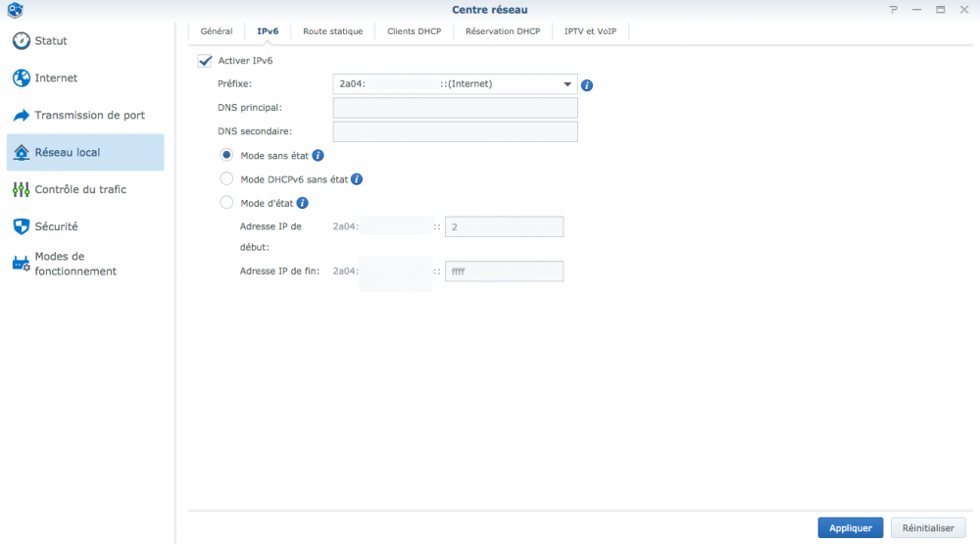980x544 pixels.
Task: Click info icon next to Mode DHCPv6 sans état
Action: point(357,179)
